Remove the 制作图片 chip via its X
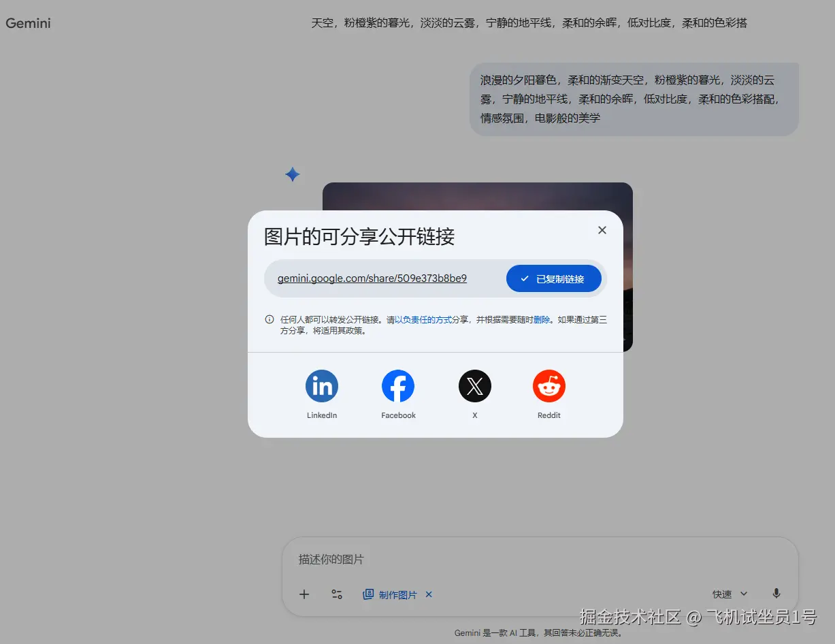This screenshot has width=835, height=644. pyautogui.click(x=429, y=594)
